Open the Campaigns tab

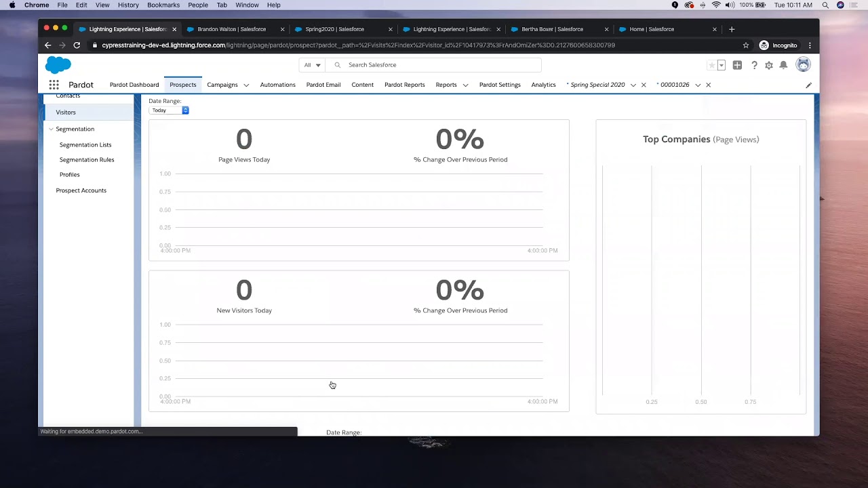click(x=222, y=85)
